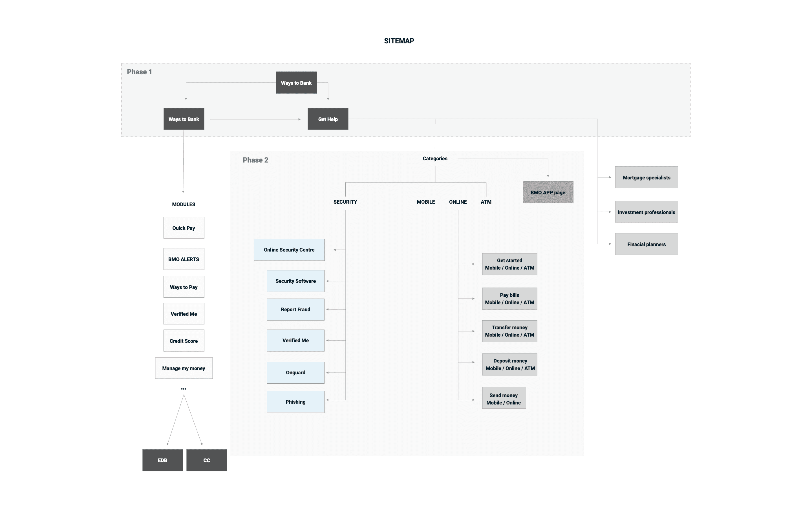812x507 pixels.
Task: Click the Phishing node
Action: point(295,402)
